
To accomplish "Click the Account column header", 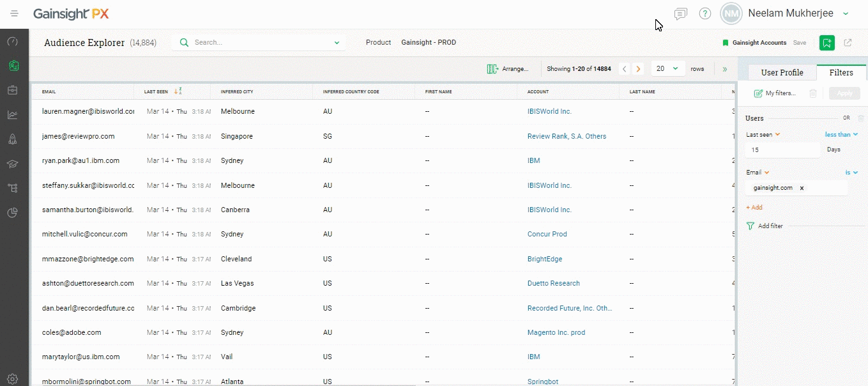I will [x=538, y=92].
